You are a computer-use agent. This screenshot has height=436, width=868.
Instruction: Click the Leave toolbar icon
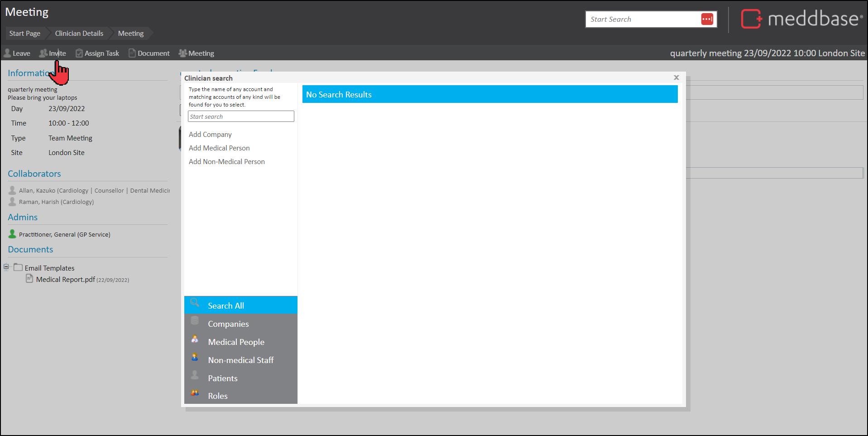(8, 53)
